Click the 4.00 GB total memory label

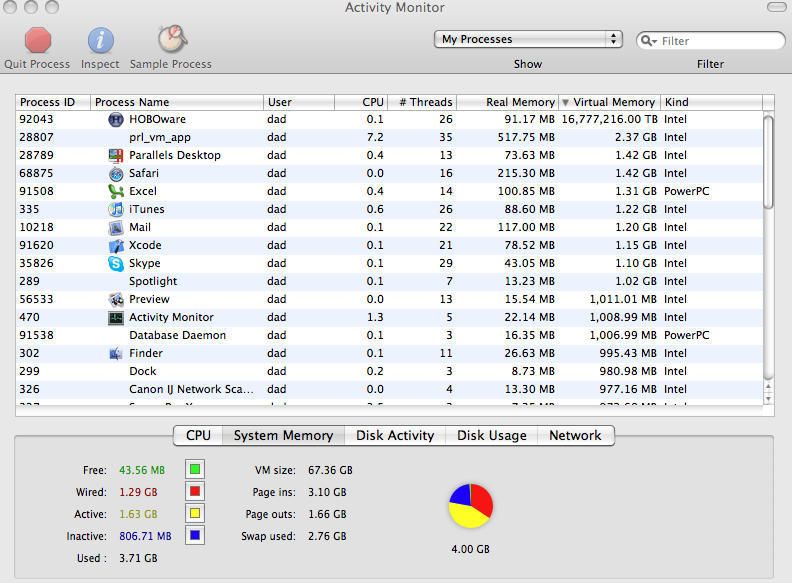tap(470, 549)
